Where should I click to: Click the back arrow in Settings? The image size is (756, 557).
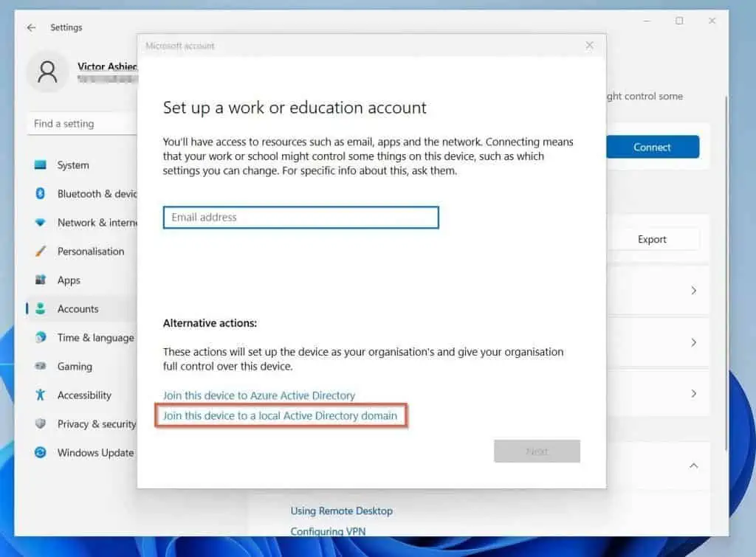30,27
